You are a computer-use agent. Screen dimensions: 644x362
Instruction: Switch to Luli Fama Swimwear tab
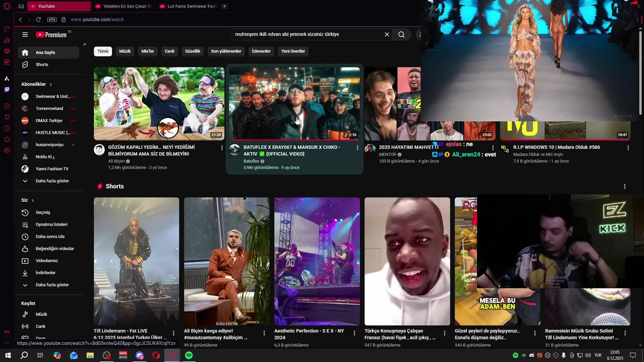tap(188, 6)
